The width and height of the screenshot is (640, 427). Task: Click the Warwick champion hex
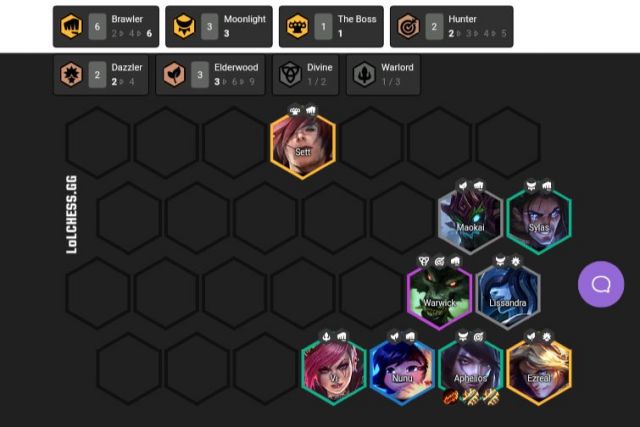pyautogui.click(x=440, y=297)
